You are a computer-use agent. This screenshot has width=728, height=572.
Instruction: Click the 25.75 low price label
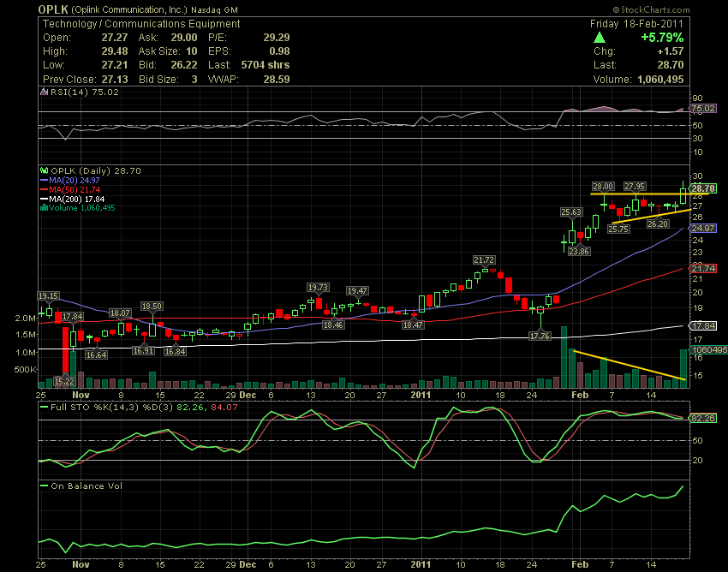pyautogui.click(x=618, y=229)
